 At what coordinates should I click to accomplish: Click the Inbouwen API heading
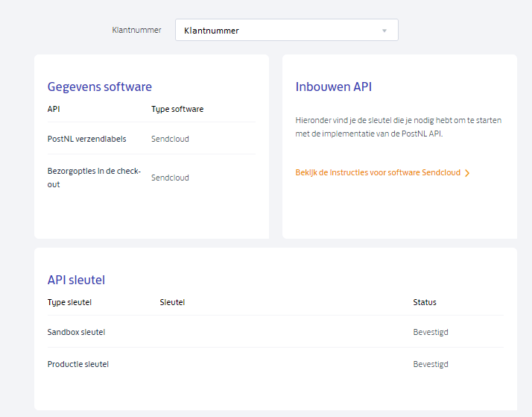click(334, 87)
